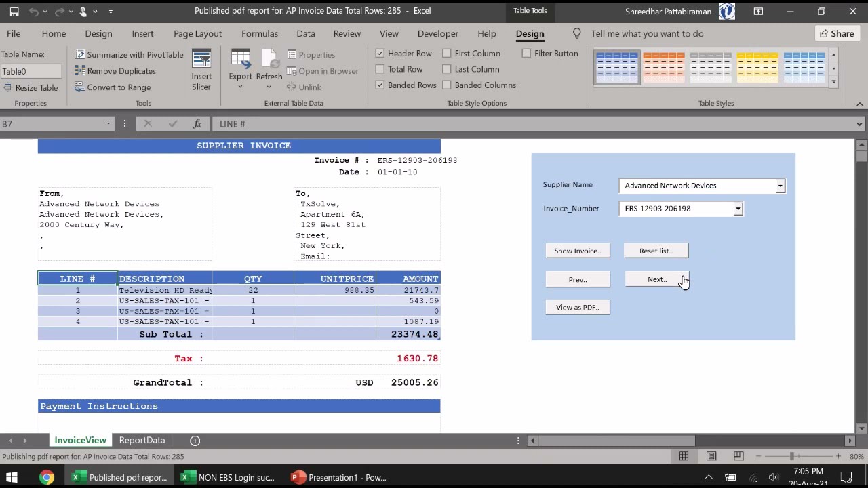Open Ribbon Display Options icon
This screenshot has width=868, height=488.
tap(758, 12)
